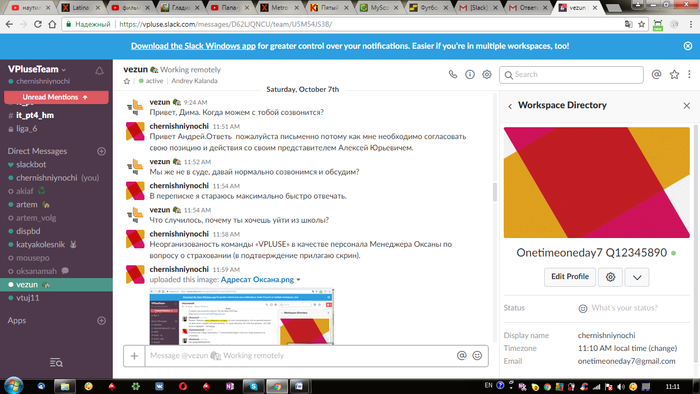Expand Адресат Оксана.png file options
This screenshot has width=700, height=394.
[299, 280]
